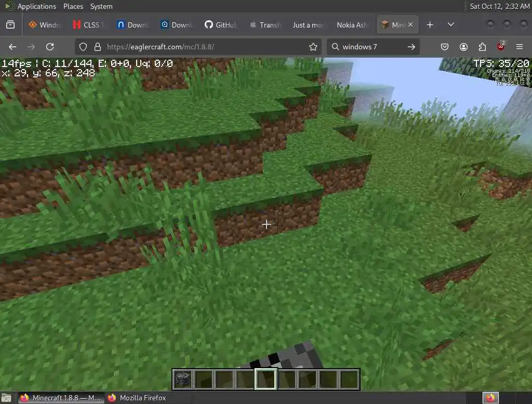Go forward one page
The image size is (532, 404).
(x=31, y=47)
